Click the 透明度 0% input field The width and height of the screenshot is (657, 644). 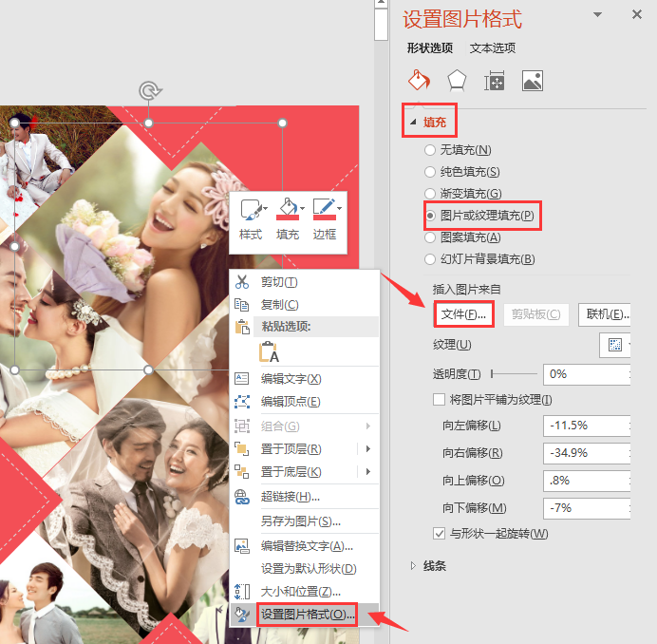tap(587, 373)
